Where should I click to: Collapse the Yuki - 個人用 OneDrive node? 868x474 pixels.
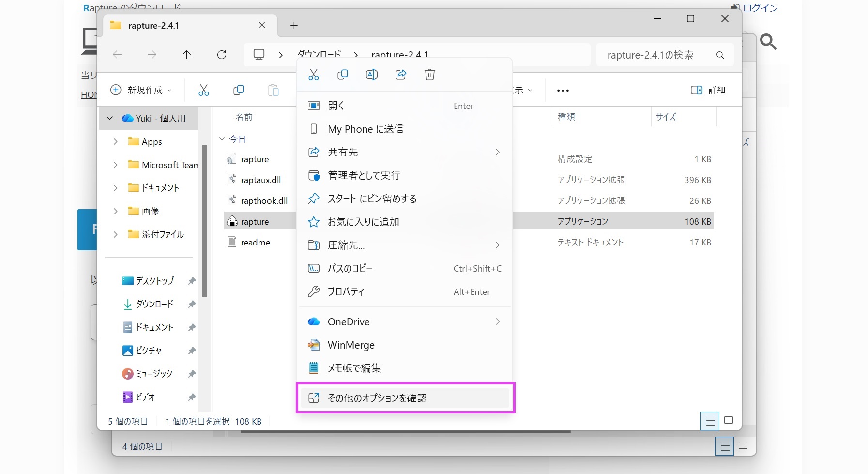110,118
